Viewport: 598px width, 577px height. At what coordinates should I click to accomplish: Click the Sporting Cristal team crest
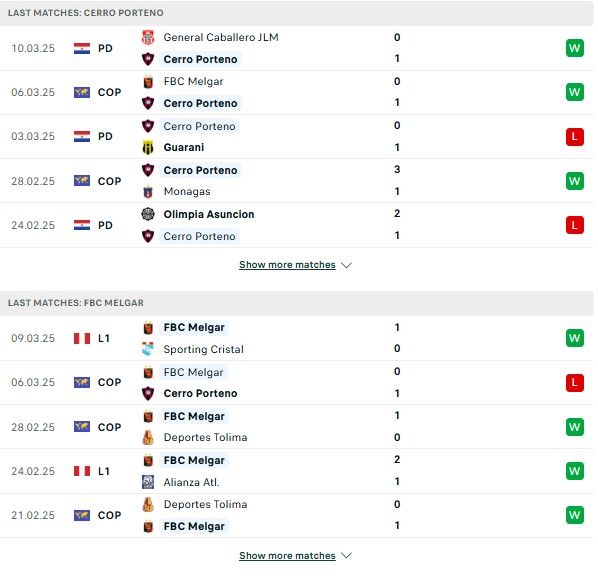(148, 349)
